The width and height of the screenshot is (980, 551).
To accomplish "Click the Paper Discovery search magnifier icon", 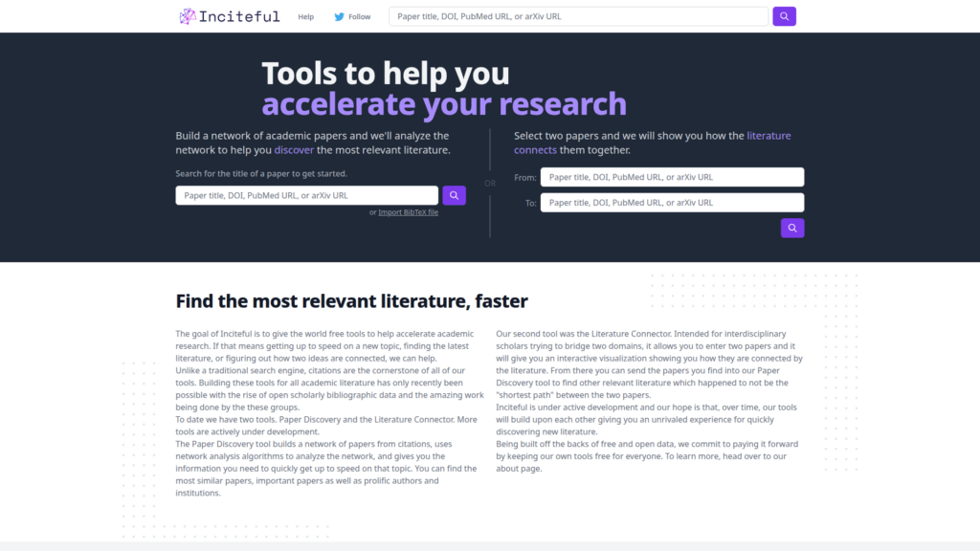I will pos(454,195).
